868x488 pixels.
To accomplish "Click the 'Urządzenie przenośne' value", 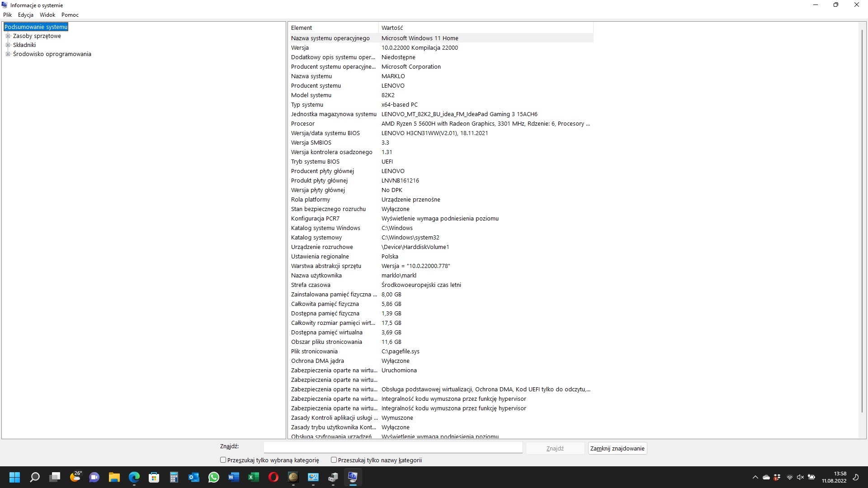I will click(x=410, y=200).
